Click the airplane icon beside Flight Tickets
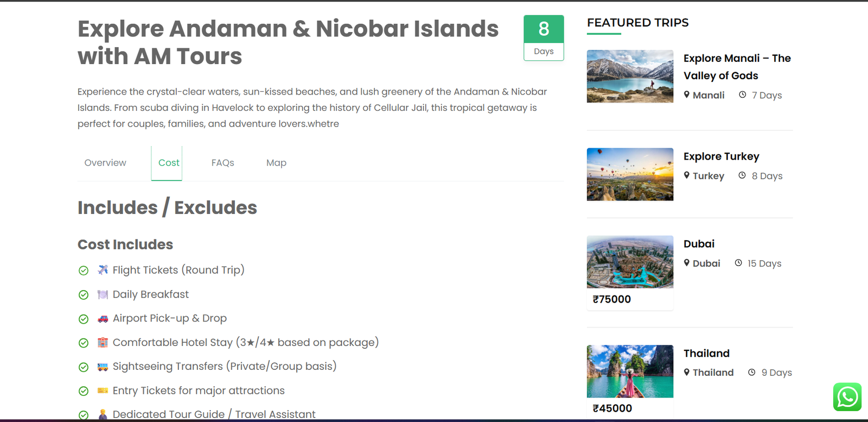Viewport: 868px width, 422px height. [103, 270]
